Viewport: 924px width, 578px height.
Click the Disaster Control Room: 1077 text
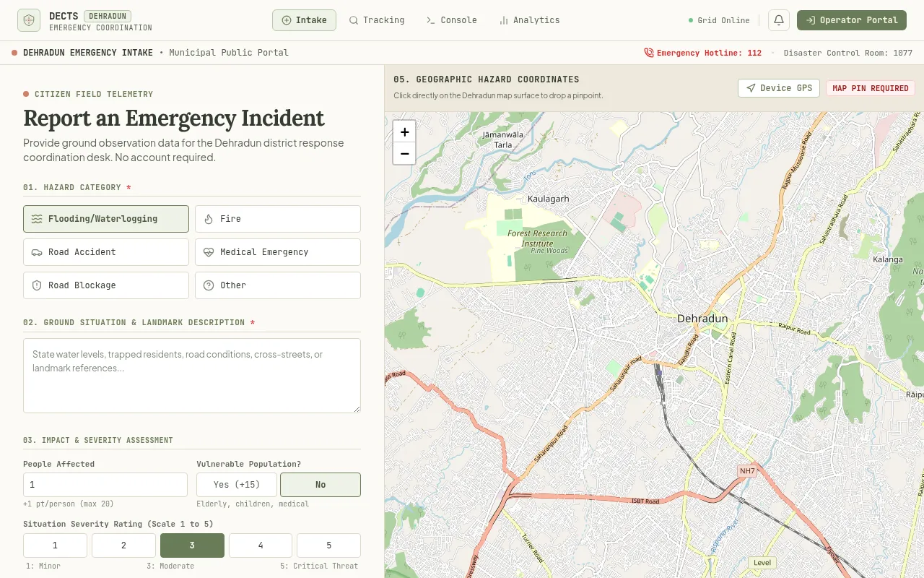tap(848, 53)
